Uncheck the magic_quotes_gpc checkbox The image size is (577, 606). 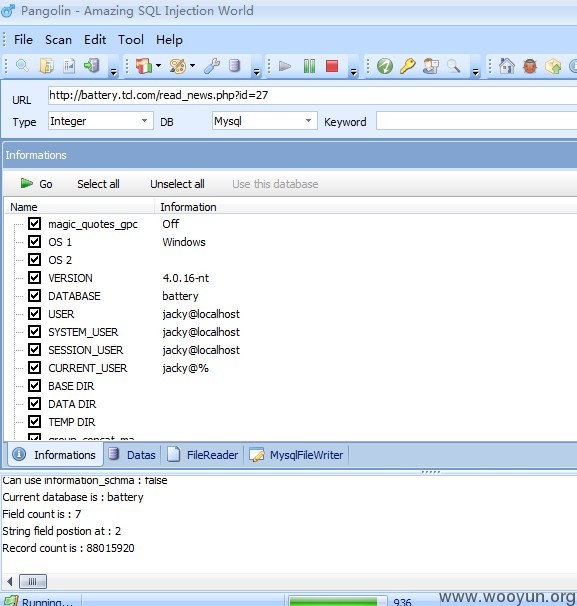coord(34,223)
